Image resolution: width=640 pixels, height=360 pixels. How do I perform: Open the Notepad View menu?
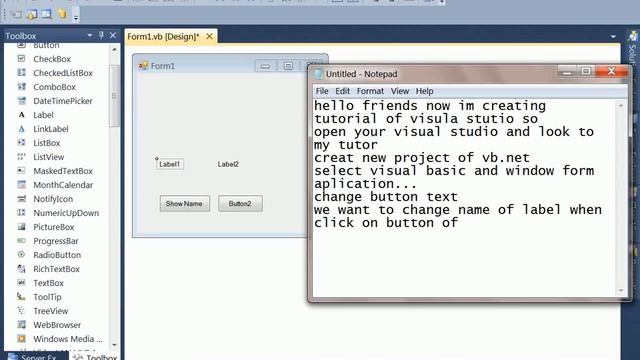400,91
